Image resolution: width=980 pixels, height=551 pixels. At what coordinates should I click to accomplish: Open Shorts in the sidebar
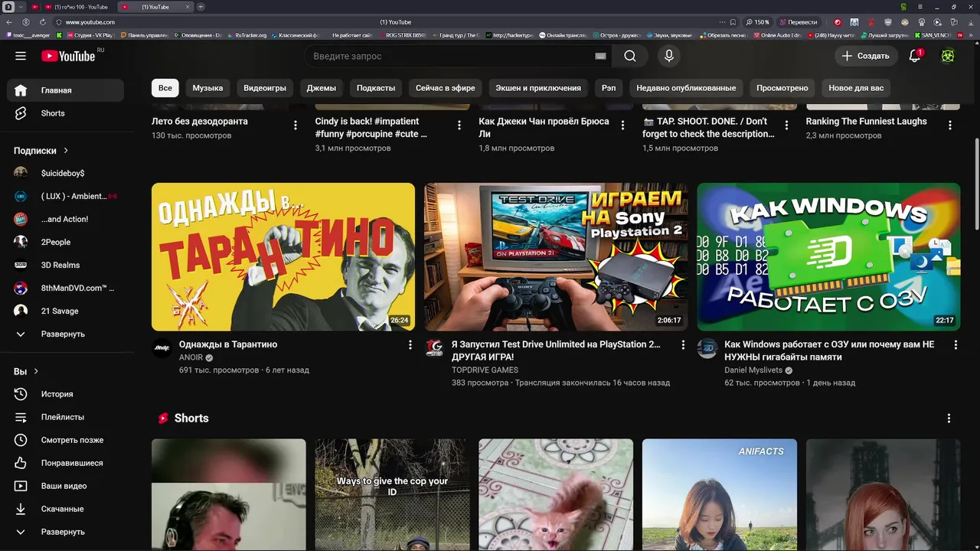[65, 113]
